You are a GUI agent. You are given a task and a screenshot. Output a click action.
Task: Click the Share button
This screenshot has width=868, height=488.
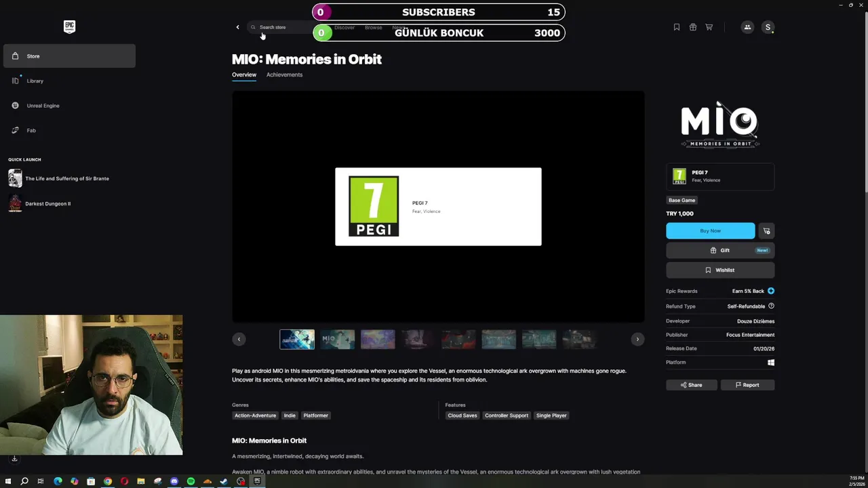point(692,385)
